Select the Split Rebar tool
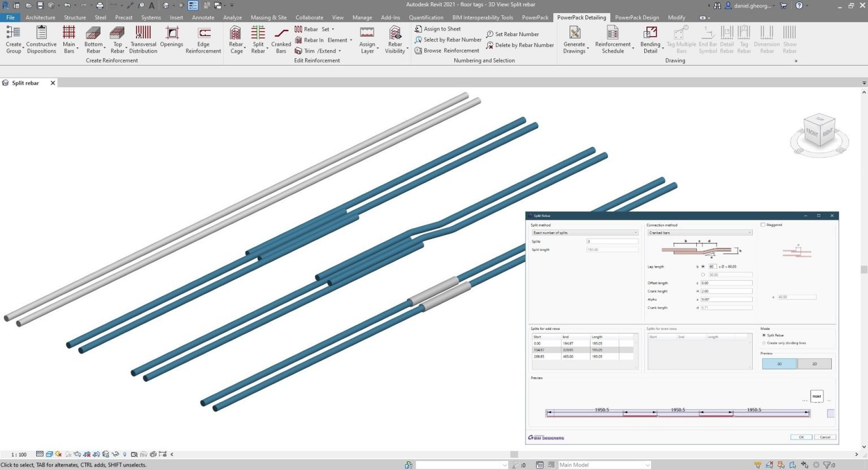 click(x=258, y=40)
